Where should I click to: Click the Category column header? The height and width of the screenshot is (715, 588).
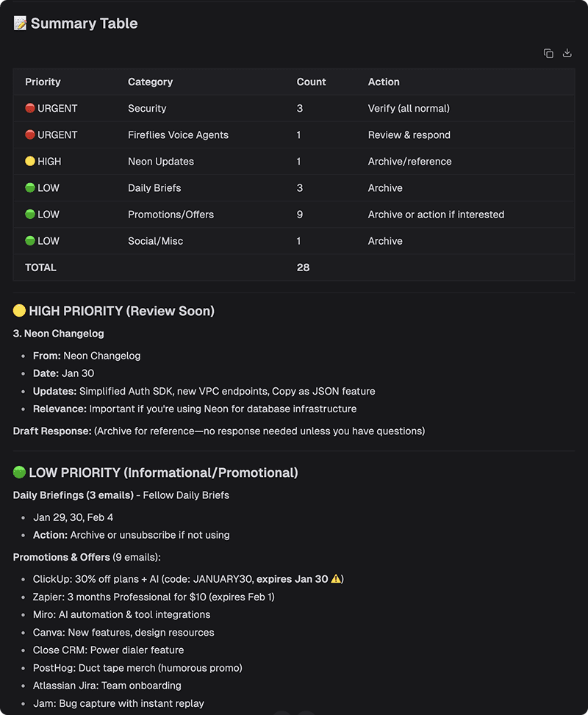(150, 82)
